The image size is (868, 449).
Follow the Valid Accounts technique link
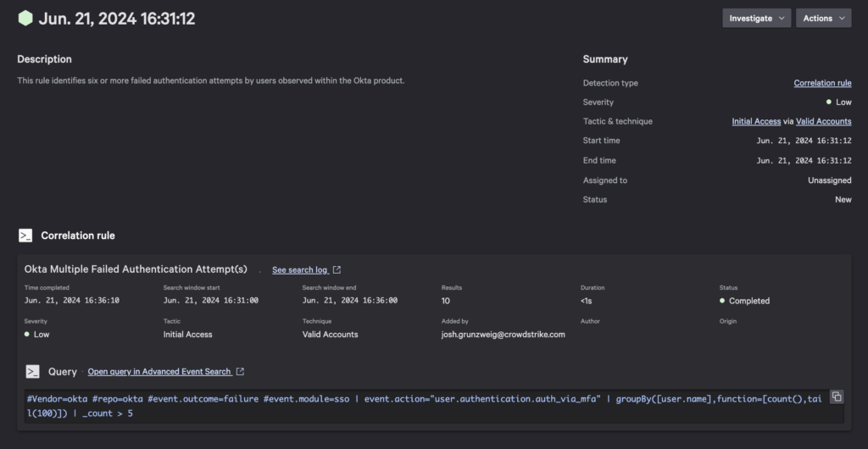(x=824, y=121)
